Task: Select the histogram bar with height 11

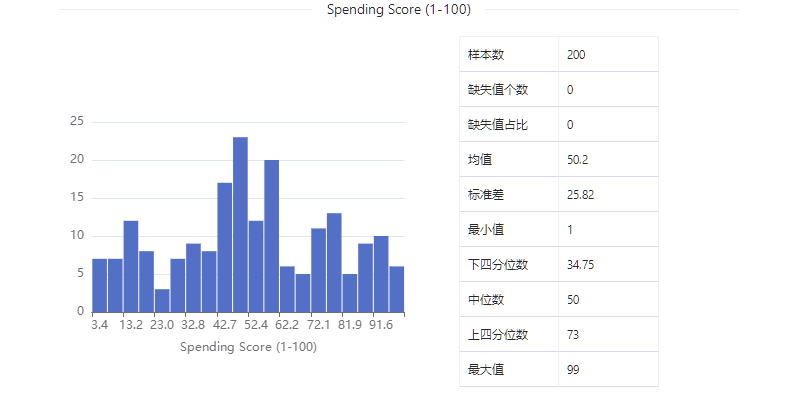Action: [318, 270]
